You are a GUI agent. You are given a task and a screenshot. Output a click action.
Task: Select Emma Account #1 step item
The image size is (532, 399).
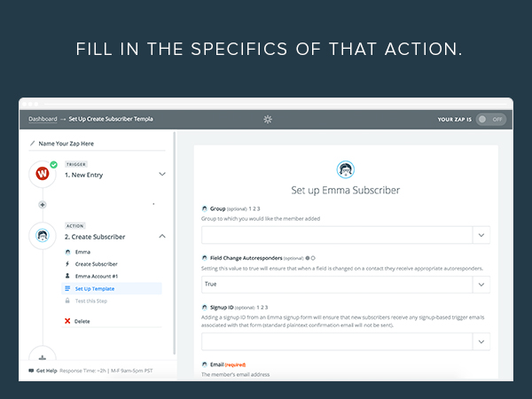coord(97,276)
